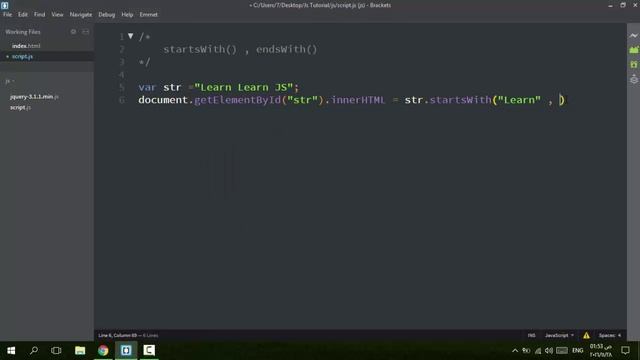Open the File menu

pyautogui.click(x=7, y=14)
